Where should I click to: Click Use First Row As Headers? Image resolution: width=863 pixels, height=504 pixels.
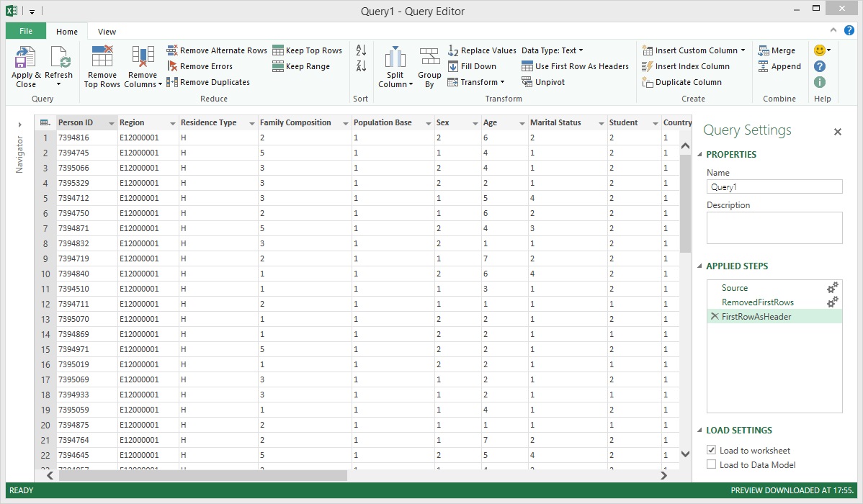coord(575,66)
